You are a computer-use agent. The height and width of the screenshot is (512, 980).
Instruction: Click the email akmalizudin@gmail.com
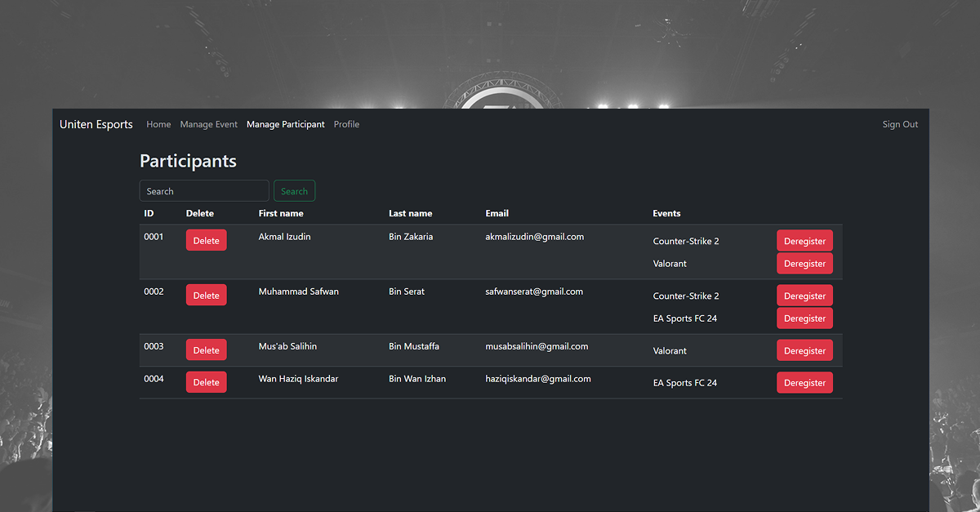pos(534,237)
